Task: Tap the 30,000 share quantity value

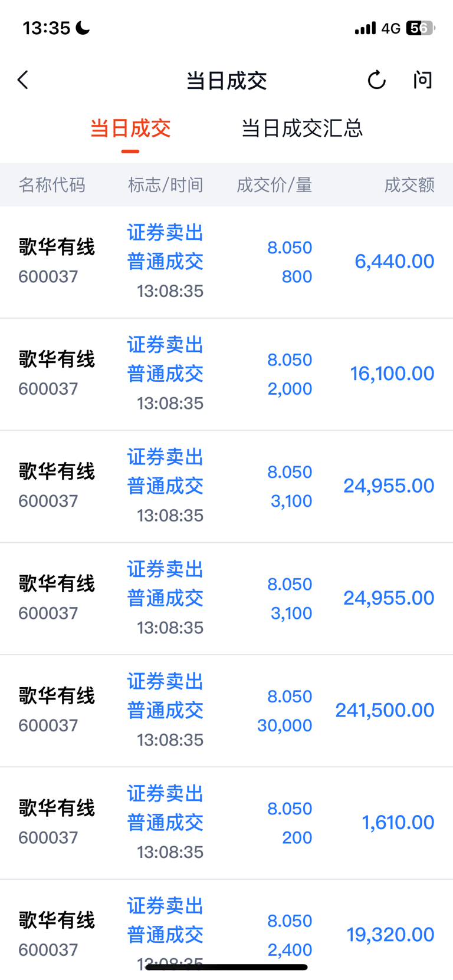Action: pyautogui.click(x=284, y=725)
